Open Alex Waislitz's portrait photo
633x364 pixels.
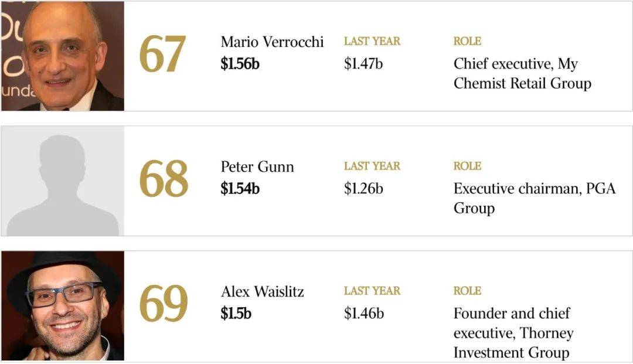pos(63,305)
